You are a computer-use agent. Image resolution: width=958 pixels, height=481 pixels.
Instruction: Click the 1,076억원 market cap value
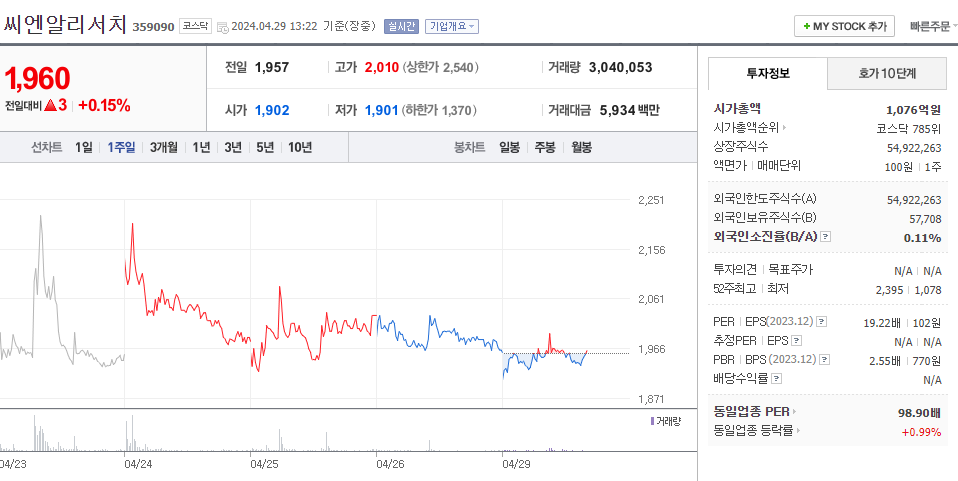click(913, 110)
